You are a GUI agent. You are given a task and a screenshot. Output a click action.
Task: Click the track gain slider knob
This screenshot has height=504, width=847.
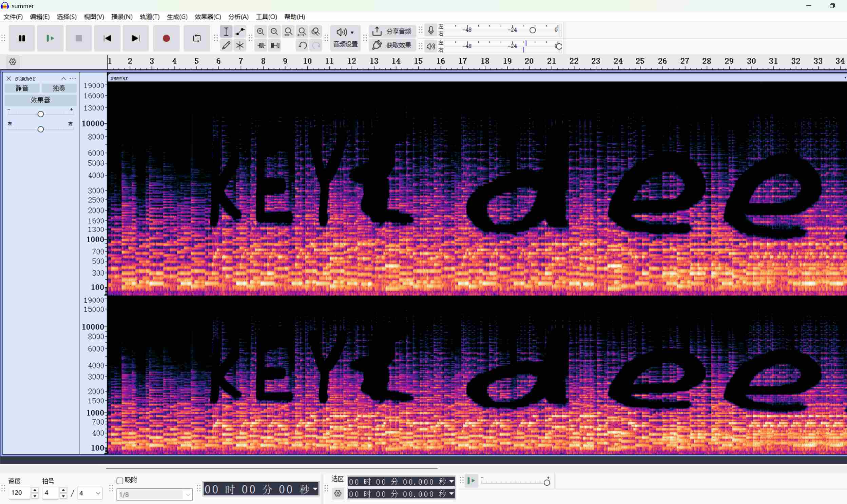click(x=41, y=114)
